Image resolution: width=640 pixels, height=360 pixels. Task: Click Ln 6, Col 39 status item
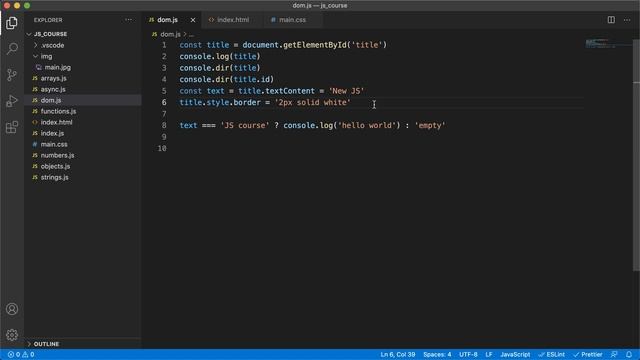[x=398, y=354]
